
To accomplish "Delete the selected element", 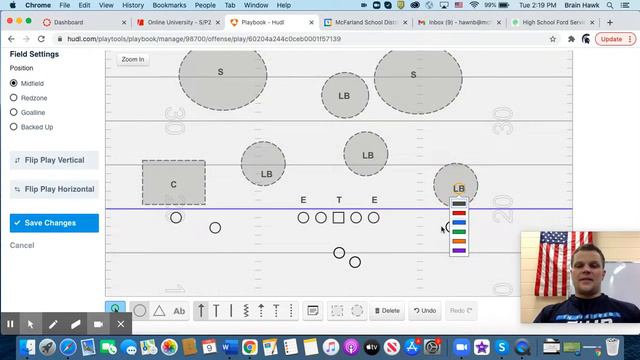I will [x=387, y=311].
